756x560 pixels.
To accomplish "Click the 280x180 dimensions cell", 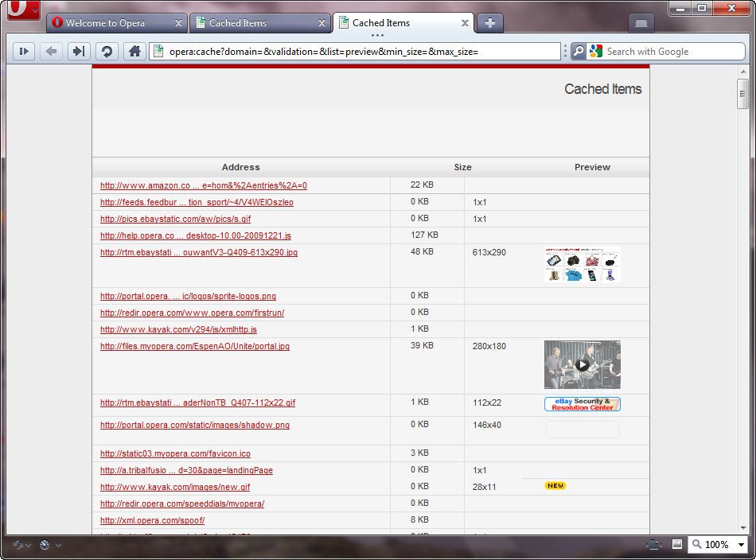I will click(489, 346).
